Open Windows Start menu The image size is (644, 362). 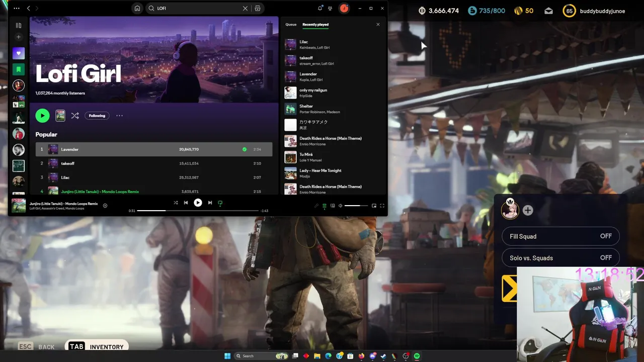pos(227,356)
